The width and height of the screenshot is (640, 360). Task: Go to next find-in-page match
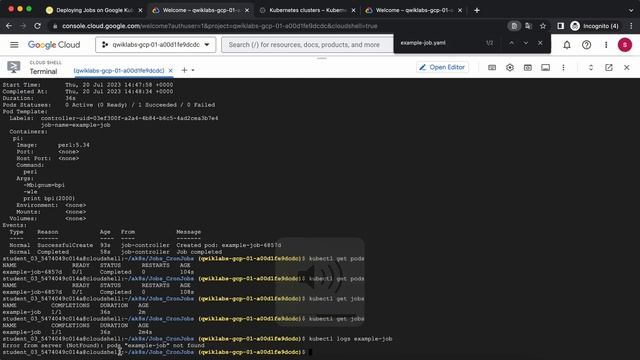point(526,43)
